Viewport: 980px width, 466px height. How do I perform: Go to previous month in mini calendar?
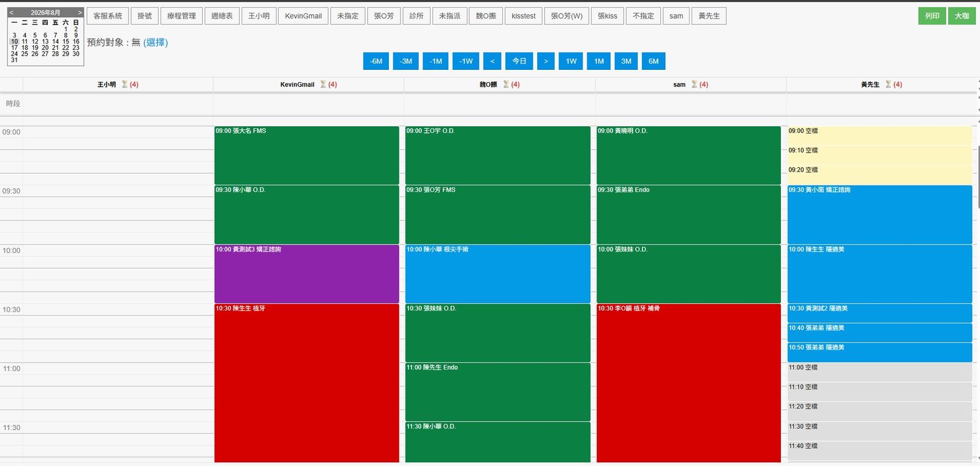pyautogui.click(x=11, y=12)
